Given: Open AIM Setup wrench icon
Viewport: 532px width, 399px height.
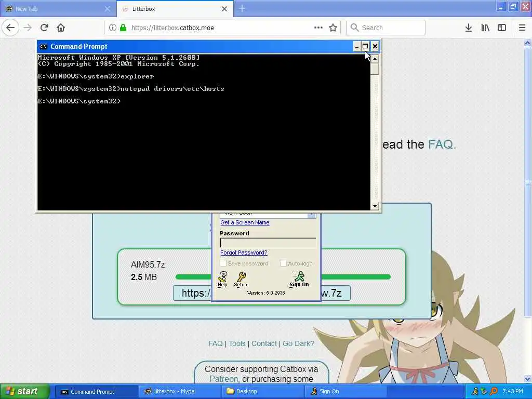Looking at the screenshot, I should tap(241, 279).
